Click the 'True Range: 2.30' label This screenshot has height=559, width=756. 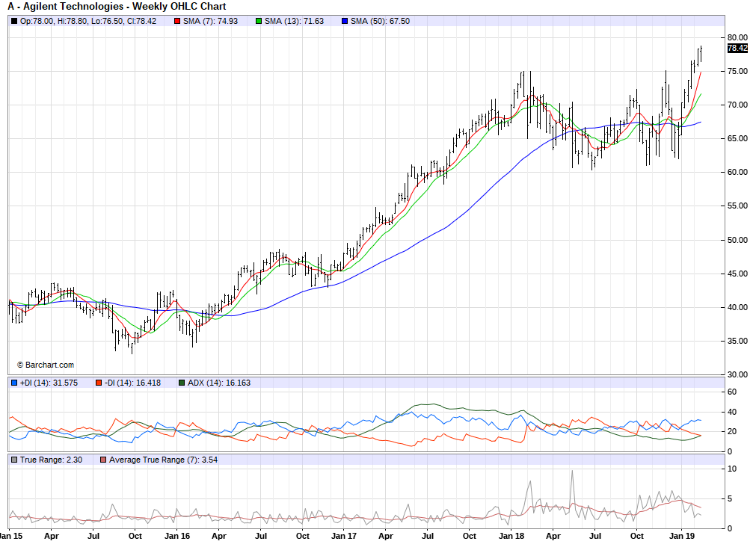[51, 460]
